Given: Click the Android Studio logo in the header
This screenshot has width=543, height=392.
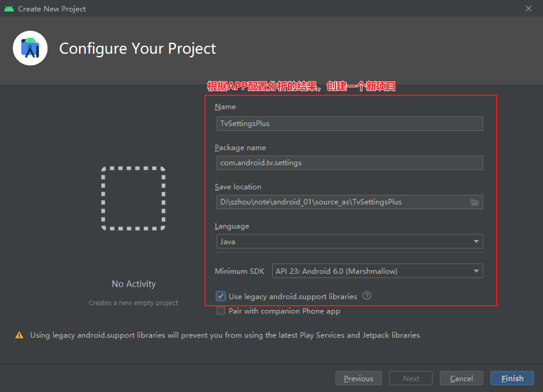Looking at the screenshot, I should pos(30,48).
